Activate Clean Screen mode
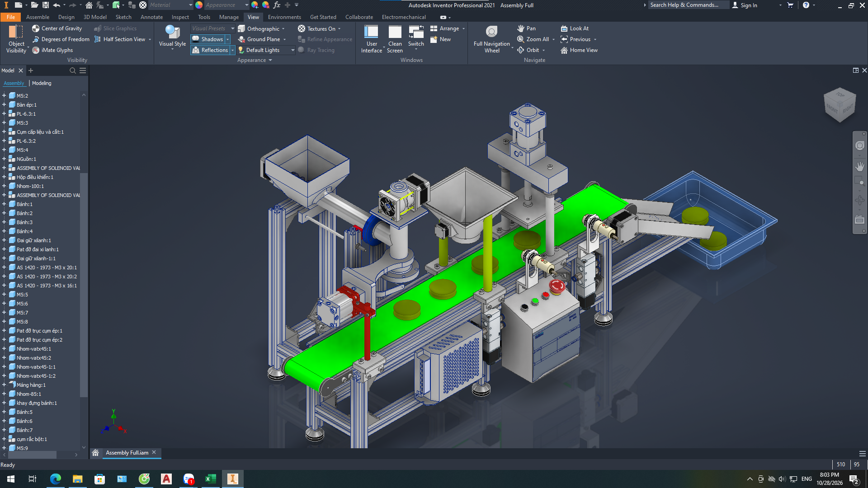868x488 pixels. click(395, 39)
